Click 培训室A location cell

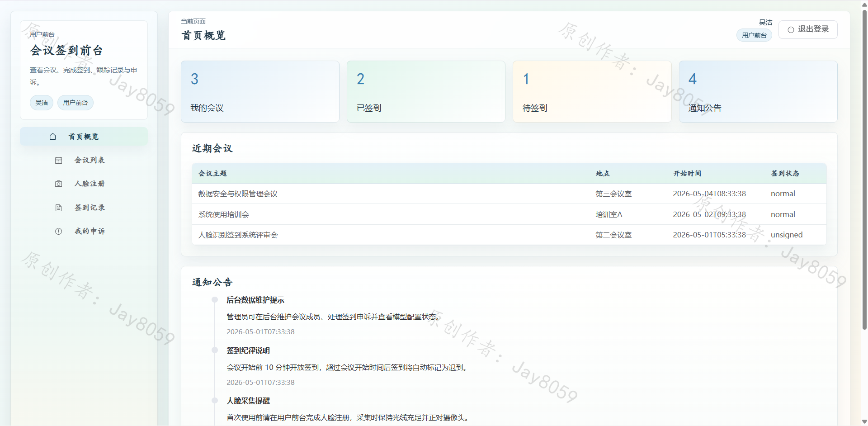click(609, 214)
